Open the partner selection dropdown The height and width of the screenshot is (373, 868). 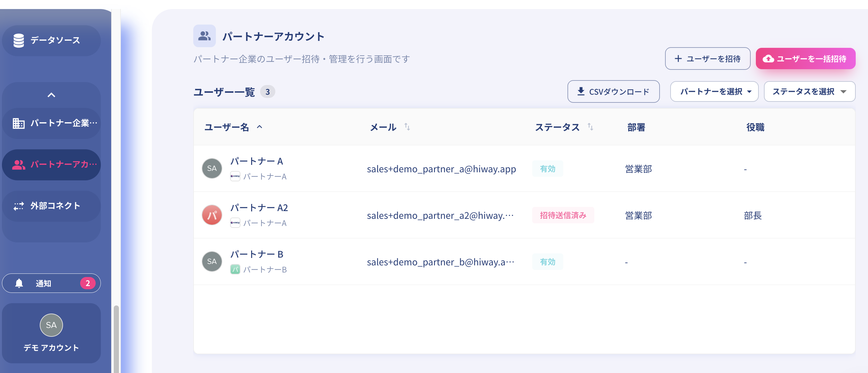tap(714, 92)
